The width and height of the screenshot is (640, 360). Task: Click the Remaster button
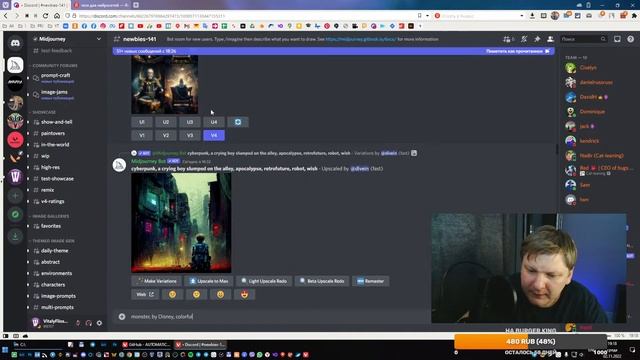(371, 281)
